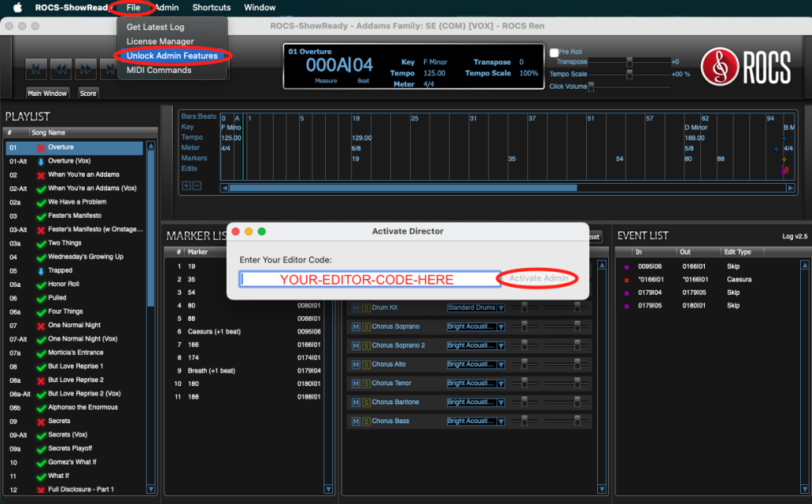Switch to the Score tab
This screenshot has height=504, width=812.
pyautogui.click(x=88, y=94)
